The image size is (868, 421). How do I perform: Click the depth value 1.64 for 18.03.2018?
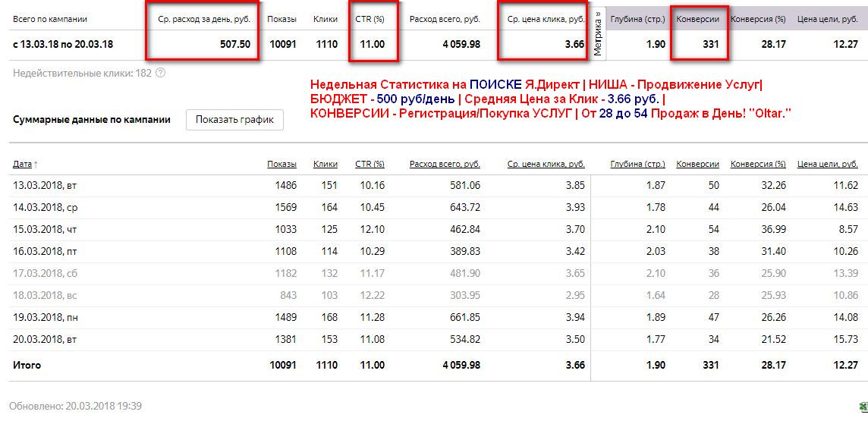656,296
